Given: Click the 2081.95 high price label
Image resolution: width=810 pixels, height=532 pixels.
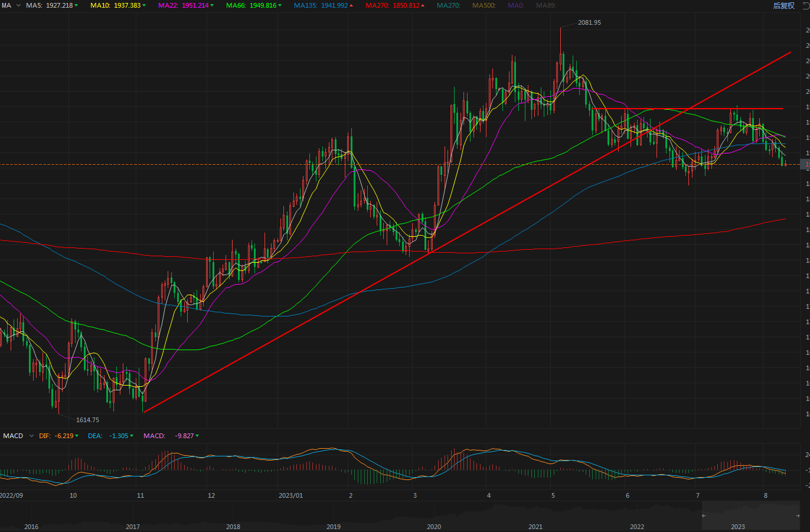Looking at the screenshot, I should click(589, 22).
